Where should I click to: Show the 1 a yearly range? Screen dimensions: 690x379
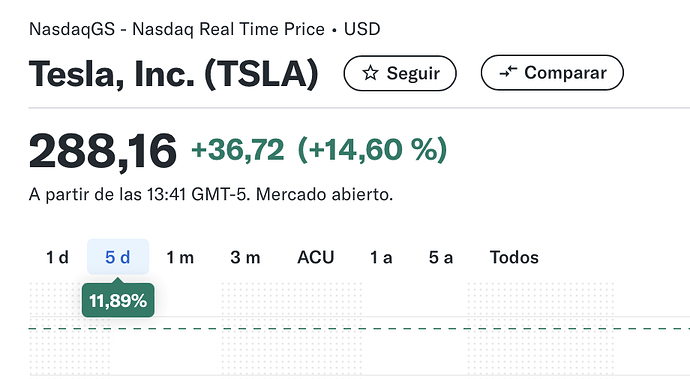[381, 257]
